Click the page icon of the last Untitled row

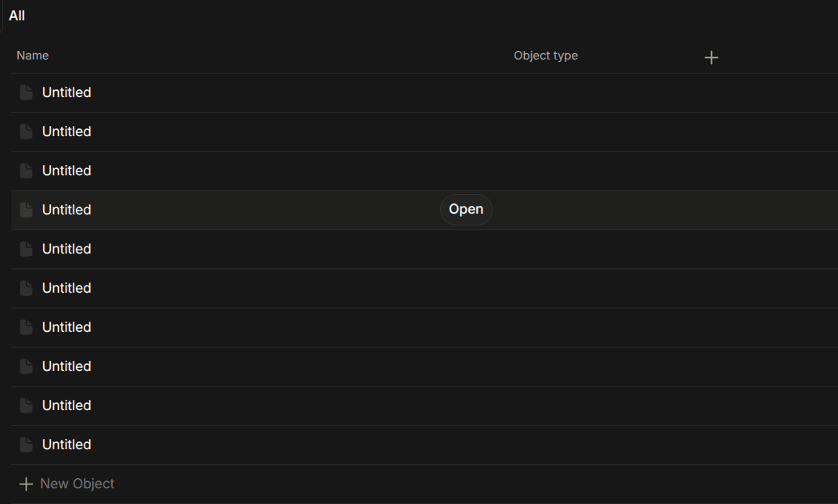26,445
